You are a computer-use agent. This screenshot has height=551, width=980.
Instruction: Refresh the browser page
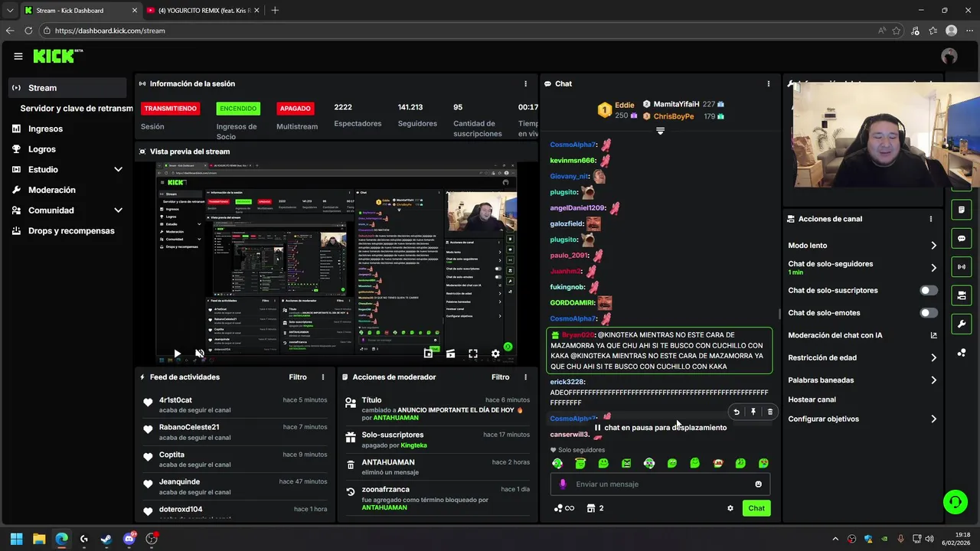28,31
